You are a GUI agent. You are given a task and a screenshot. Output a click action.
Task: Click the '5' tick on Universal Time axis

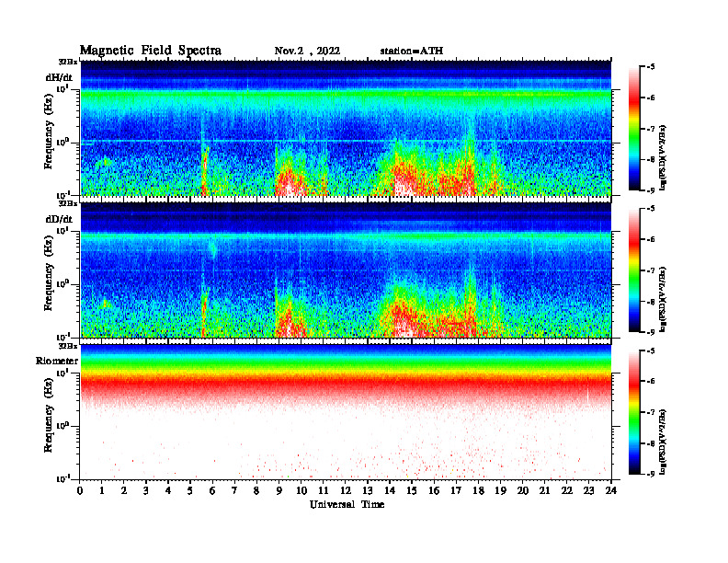(190, 491)
